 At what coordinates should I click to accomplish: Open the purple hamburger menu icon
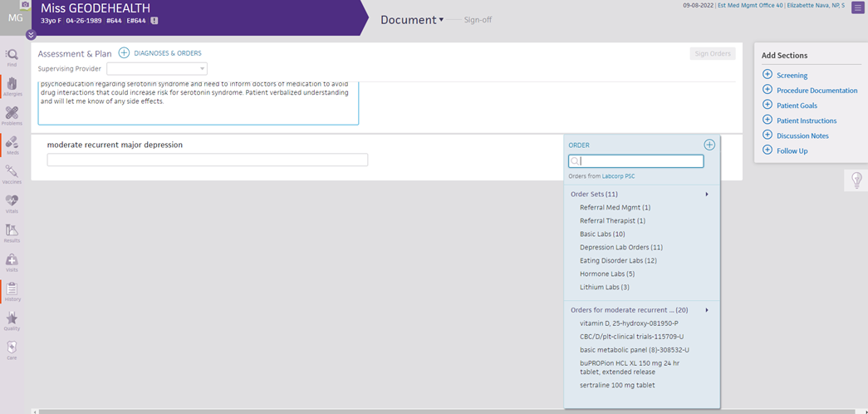coord(856,7)
